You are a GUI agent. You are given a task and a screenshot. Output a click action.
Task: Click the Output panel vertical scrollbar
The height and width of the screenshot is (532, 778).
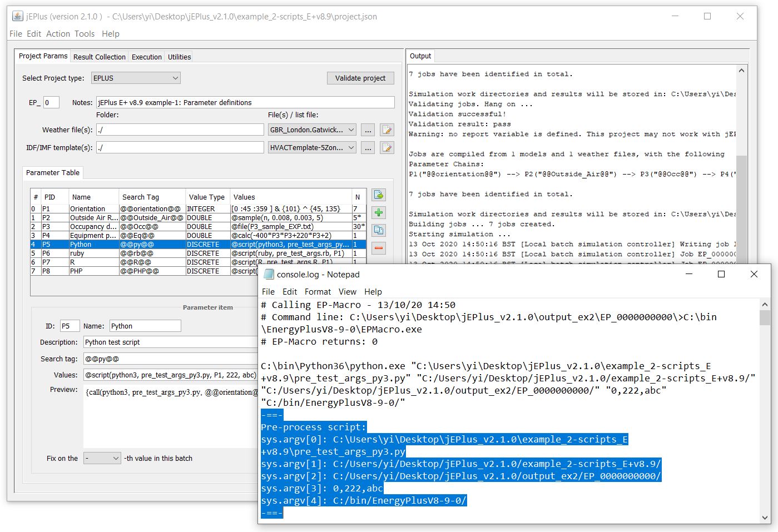click(741, 209)
